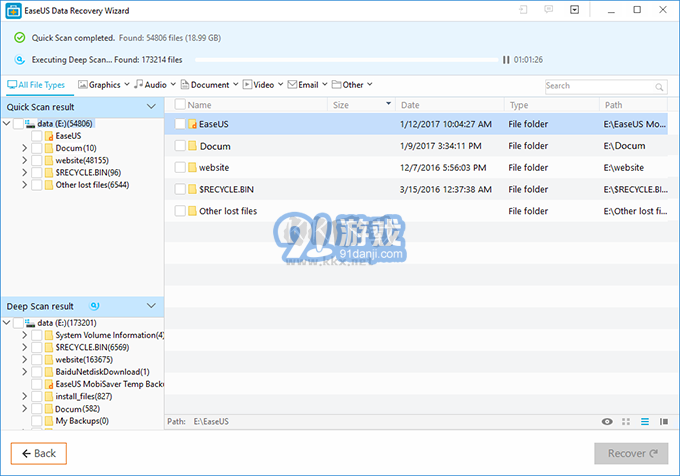Click the search magnifier icon
This screenshot has height=476, width=680.
click(x=659, y=87)
